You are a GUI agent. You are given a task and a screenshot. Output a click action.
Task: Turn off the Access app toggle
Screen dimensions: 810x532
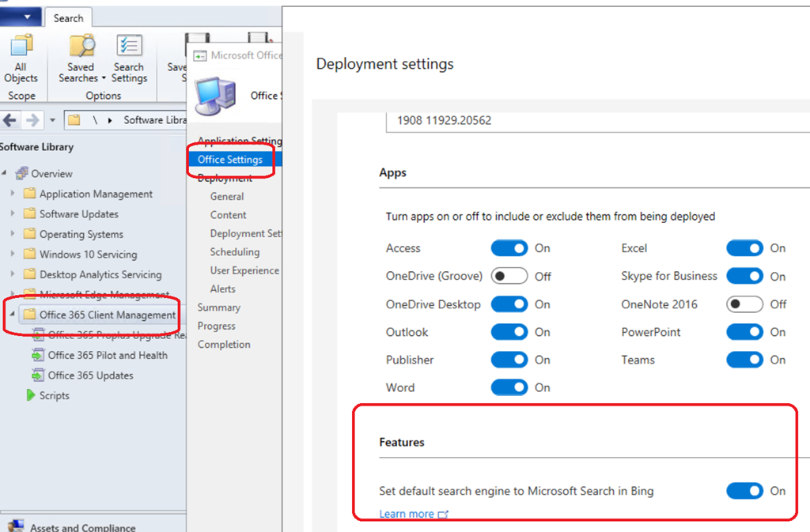pyautogui.click(x=509, y=248)
